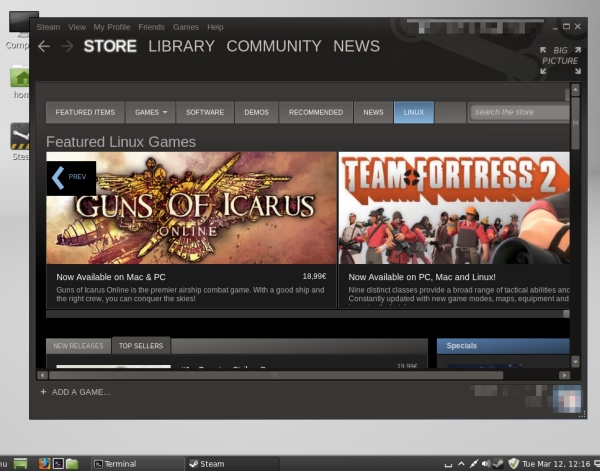Open the My Profile menu
The image size is (600, 471).
pos(112,27)
